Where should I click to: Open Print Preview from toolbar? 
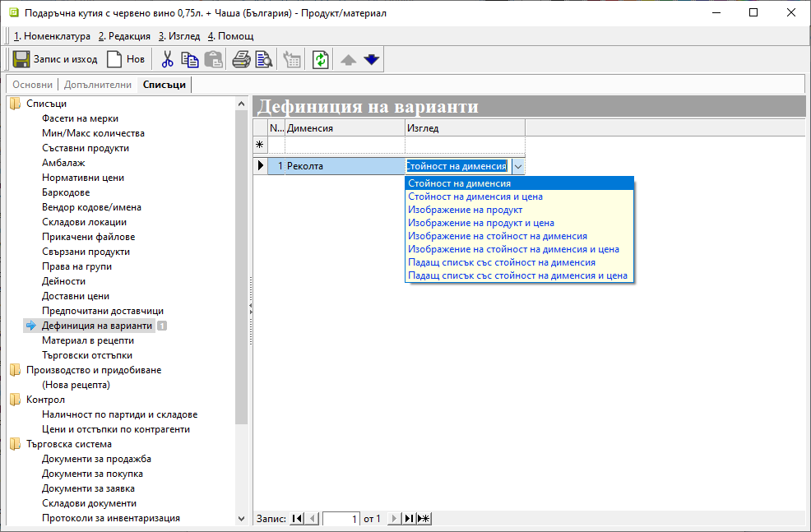tap(264, 59)
